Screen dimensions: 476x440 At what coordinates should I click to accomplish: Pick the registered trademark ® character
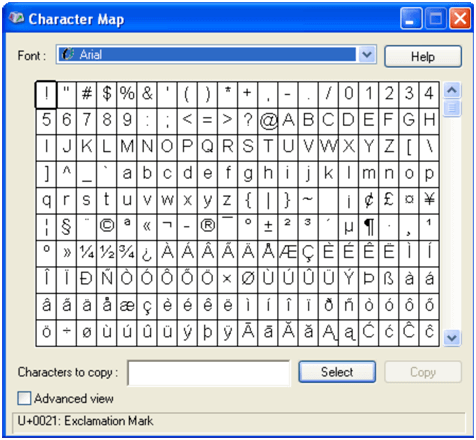pyautogui.click(x=207, y=226)
